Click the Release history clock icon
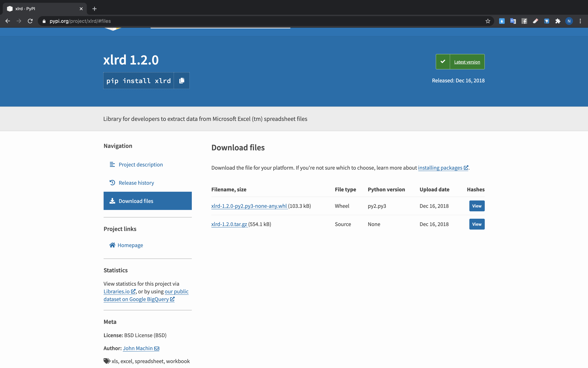 coord(112,183)
